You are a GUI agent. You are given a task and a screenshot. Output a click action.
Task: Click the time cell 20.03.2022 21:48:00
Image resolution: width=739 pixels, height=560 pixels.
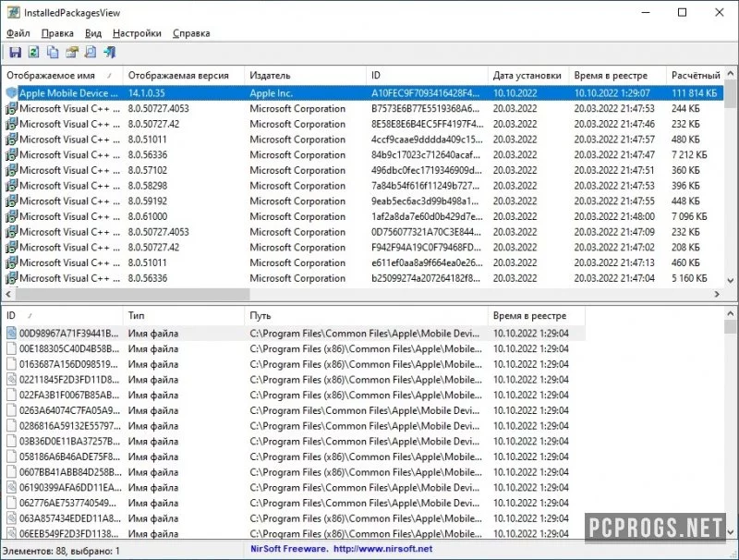tap(614, 217)
